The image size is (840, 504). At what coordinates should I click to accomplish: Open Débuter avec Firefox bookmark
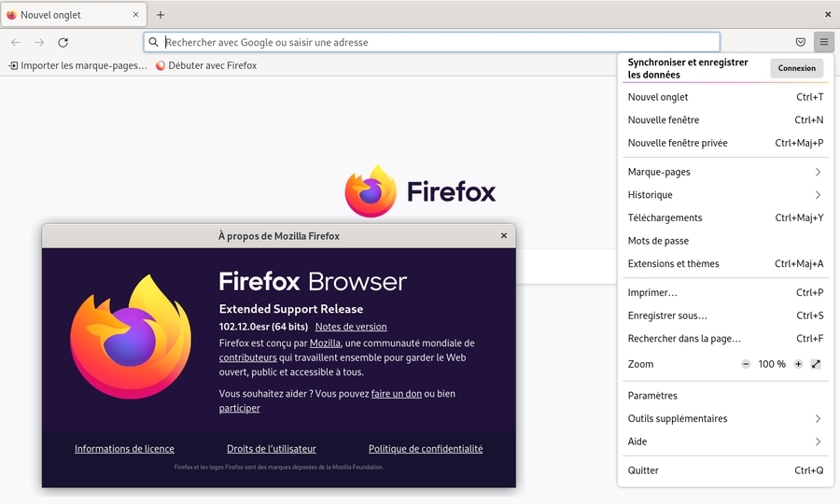point(206,65)
